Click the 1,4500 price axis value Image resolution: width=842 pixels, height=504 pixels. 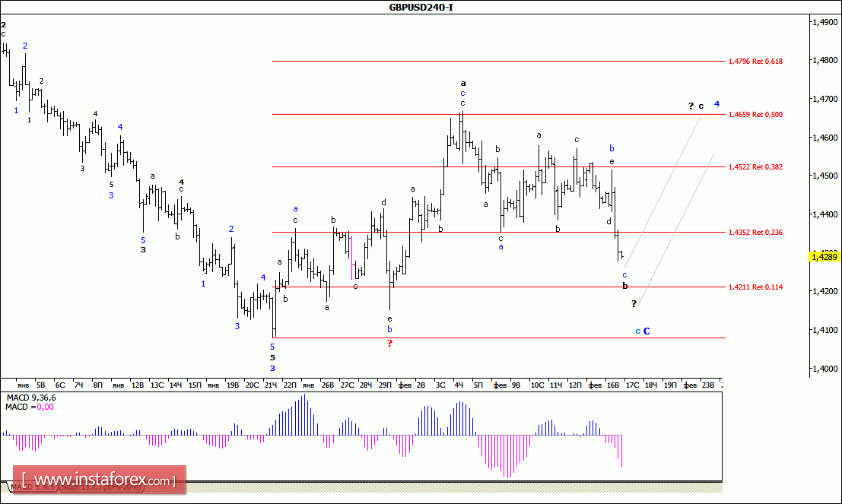click(x=825, y=176)
